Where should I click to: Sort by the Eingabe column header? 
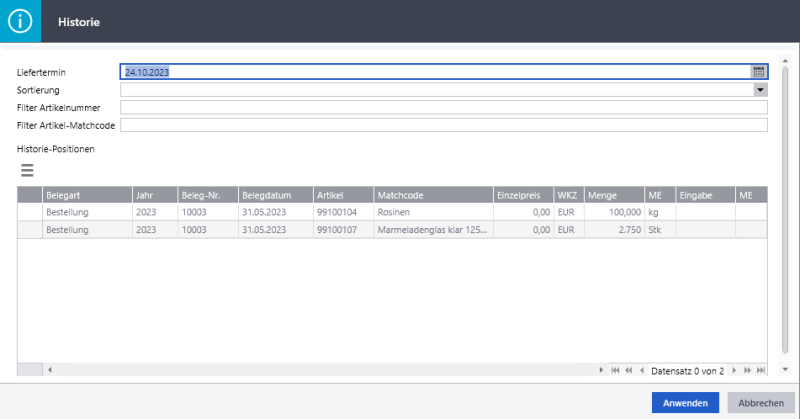tap(705, 195)
